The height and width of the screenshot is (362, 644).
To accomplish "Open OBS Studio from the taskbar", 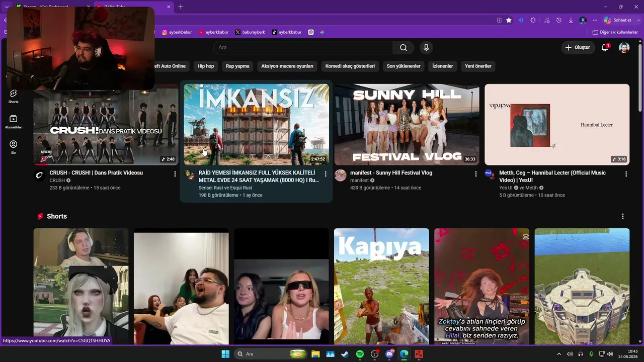I will click(x=374, y=354).
